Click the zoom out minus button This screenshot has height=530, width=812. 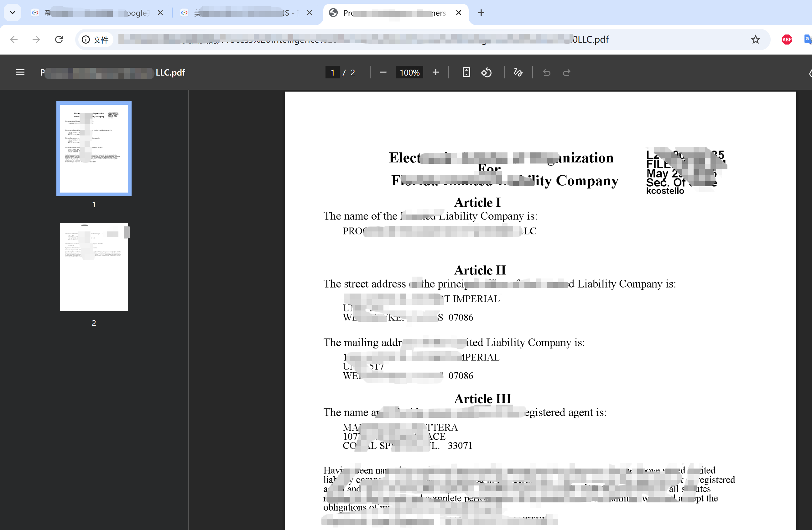(383, 72)
